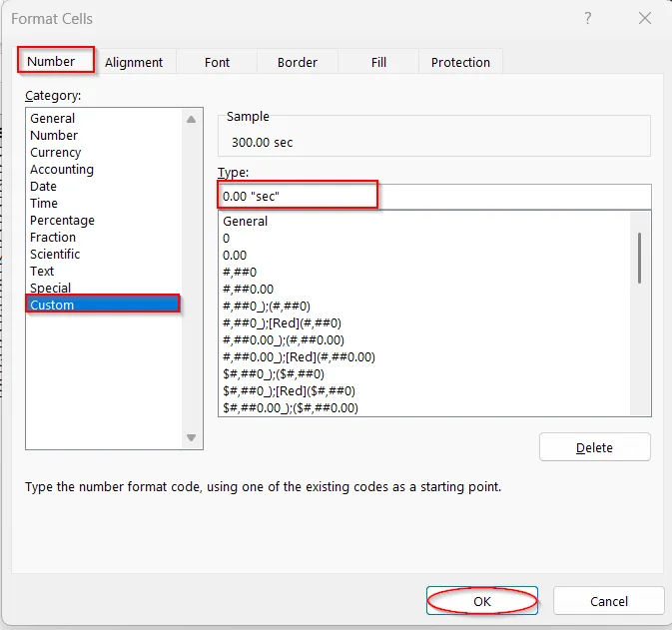
Task: Click the Cancel button
Action: (608, 601)
